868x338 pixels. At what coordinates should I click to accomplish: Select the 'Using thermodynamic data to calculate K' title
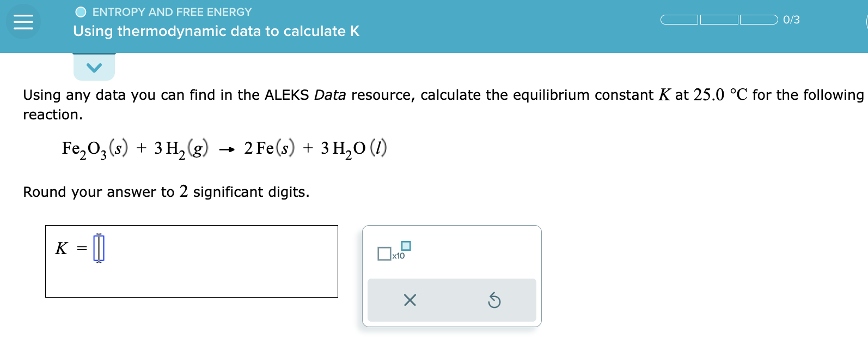215,31
